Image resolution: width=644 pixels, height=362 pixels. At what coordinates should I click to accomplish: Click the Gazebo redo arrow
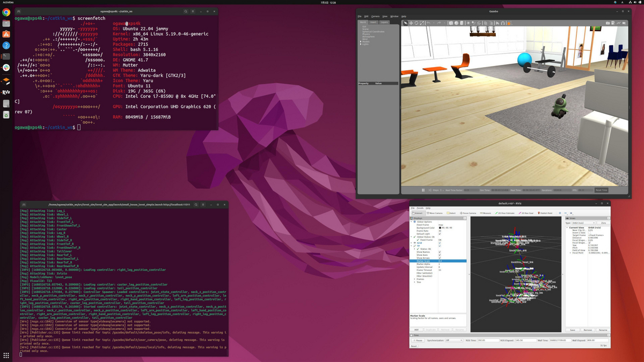(439, 23)
